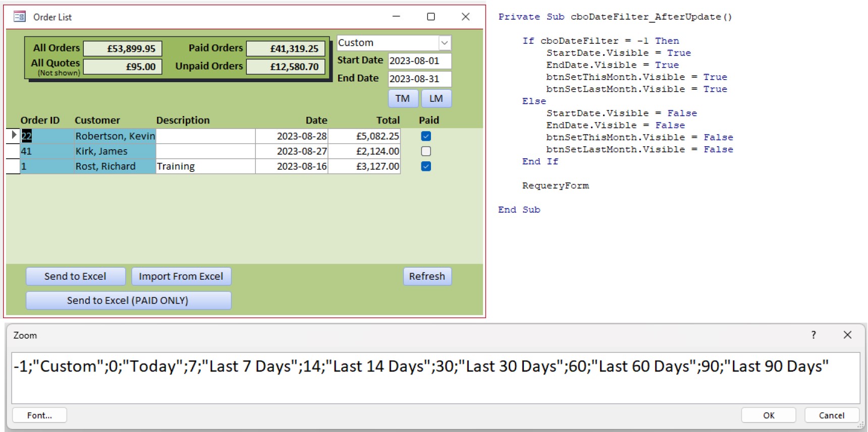Viewport: 868px width, 432px height.
Task: Minimize the Order List window
Action: (x=396, y=17)
